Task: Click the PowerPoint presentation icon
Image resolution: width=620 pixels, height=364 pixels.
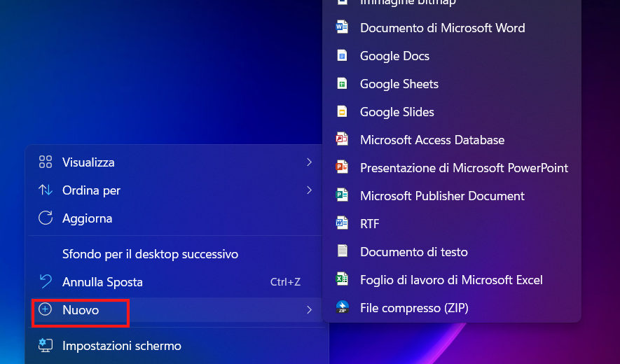Action: (342, 168)
